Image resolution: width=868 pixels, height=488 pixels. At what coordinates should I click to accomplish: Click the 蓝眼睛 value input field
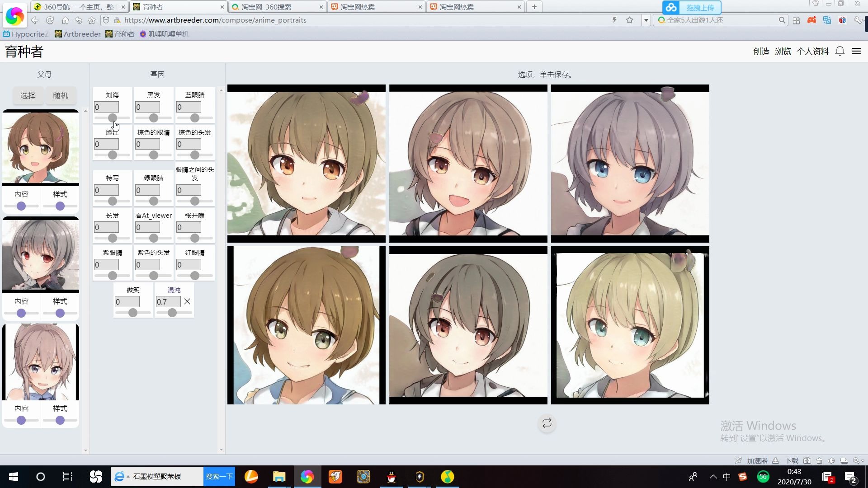pyautogui.click(x=189, y=107)
